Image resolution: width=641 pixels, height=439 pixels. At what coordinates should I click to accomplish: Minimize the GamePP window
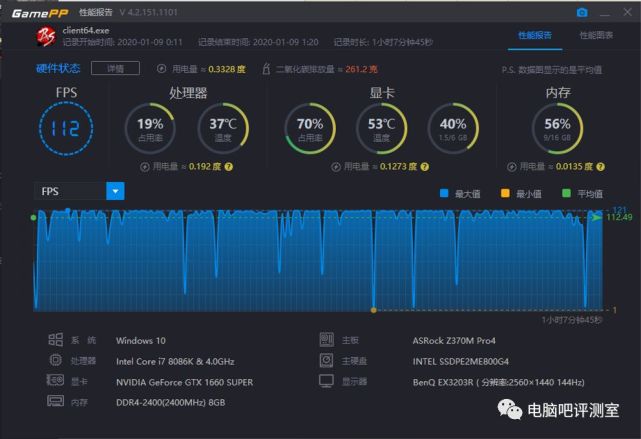(x=605, y=13)
